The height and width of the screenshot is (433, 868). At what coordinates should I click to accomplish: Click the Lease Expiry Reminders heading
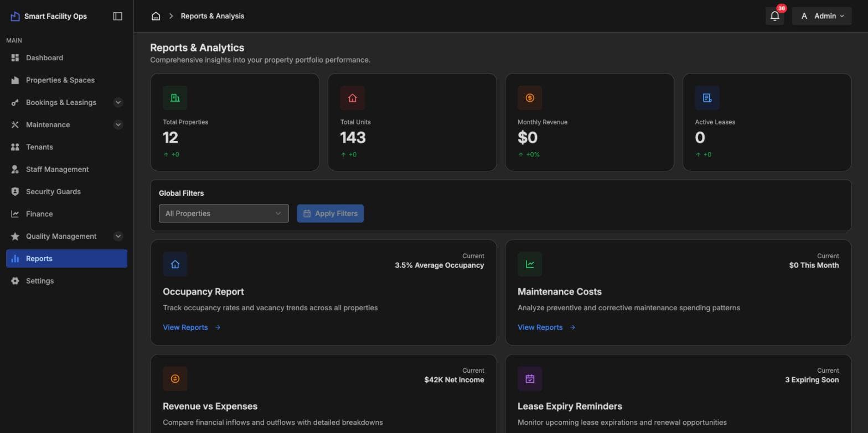(570, 406)
